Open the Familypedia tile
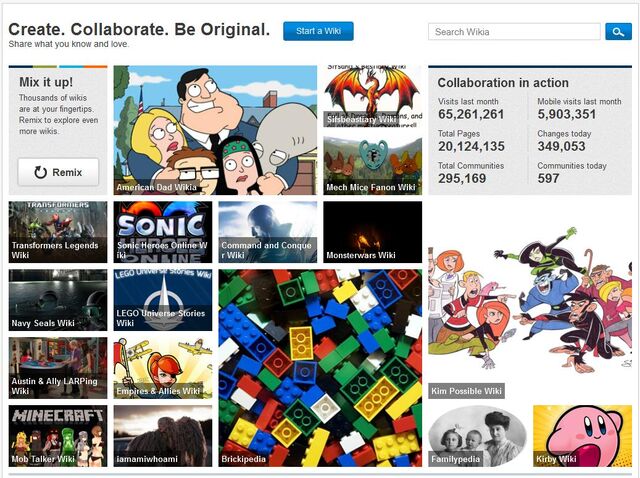 click(478, 436)
